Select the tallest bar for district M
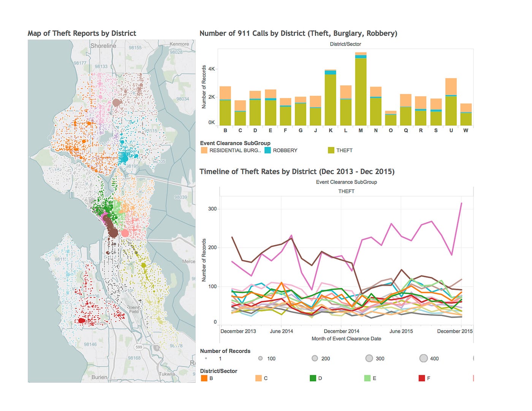532x411 pixels. (361, 87)
